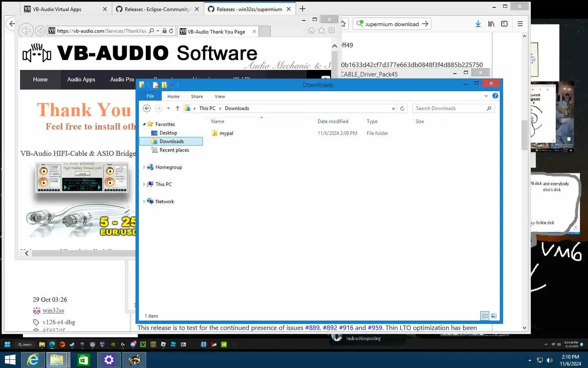Click the v126-r4-dbg tag link

(x=59, y=322)
